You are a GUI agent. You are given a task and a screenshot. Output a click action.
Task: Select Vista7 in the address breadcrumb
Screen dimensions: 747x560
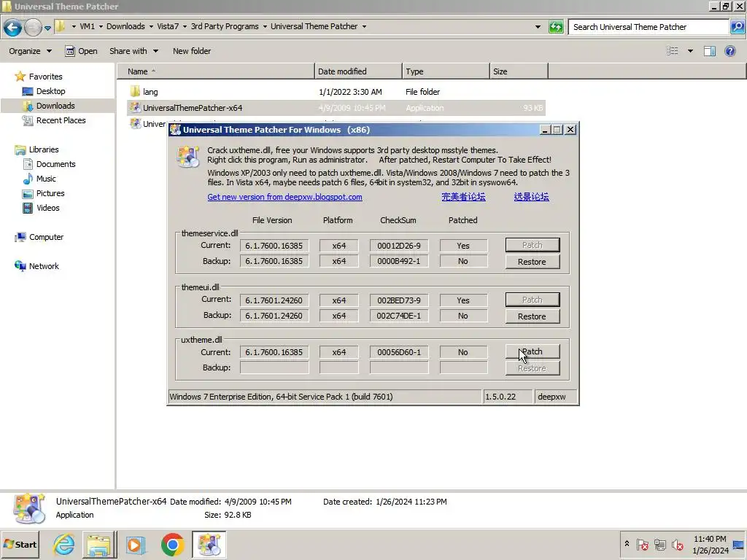tap(168, 26)
